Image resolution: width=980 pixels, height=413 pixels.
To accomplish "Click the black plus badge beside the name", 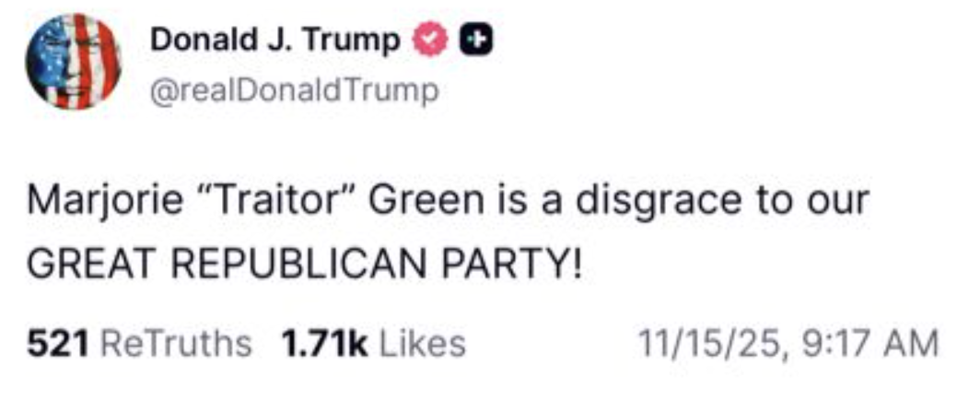I will [x=477, y=41].
